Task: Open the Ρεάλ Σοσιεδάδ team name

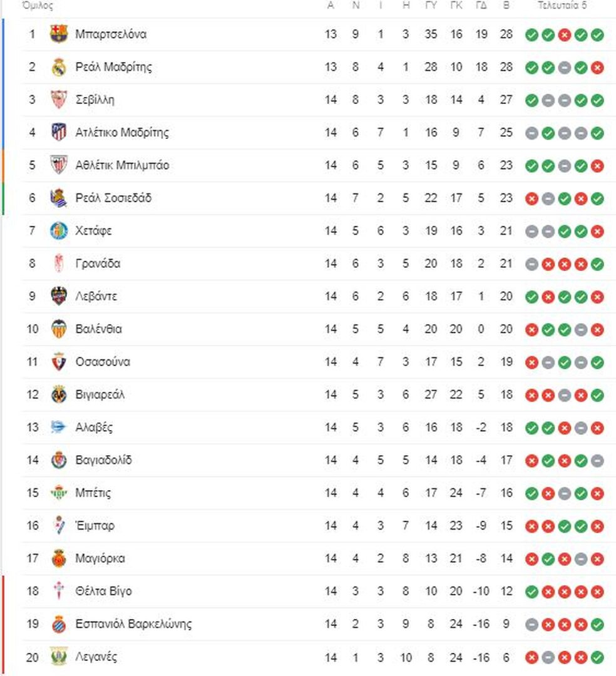Action: click(113, 198)
